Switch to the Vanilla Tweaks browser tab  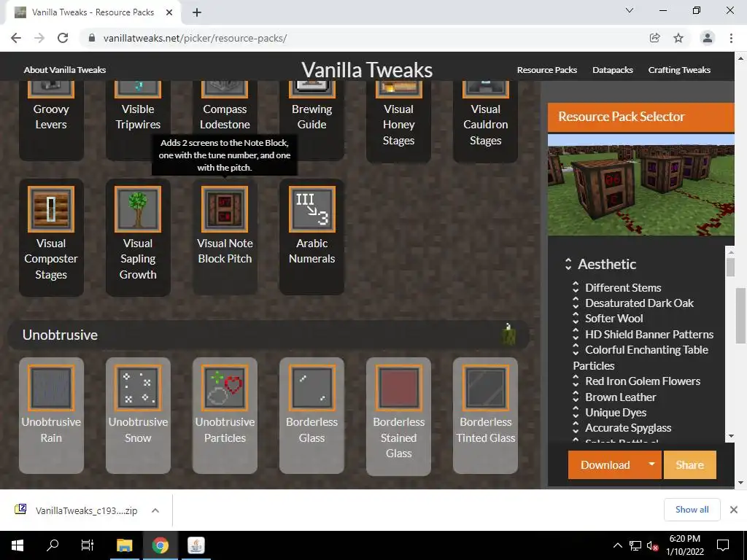pos(93,12)
